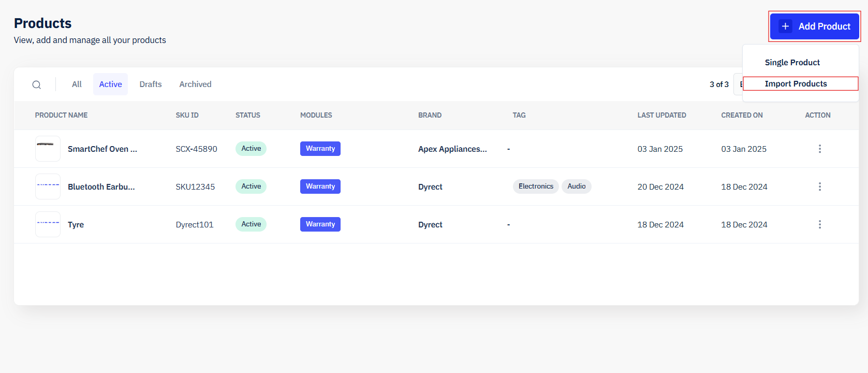868x373 pixels.
Task: Click STATUS column header
Action: click(248, 115)
